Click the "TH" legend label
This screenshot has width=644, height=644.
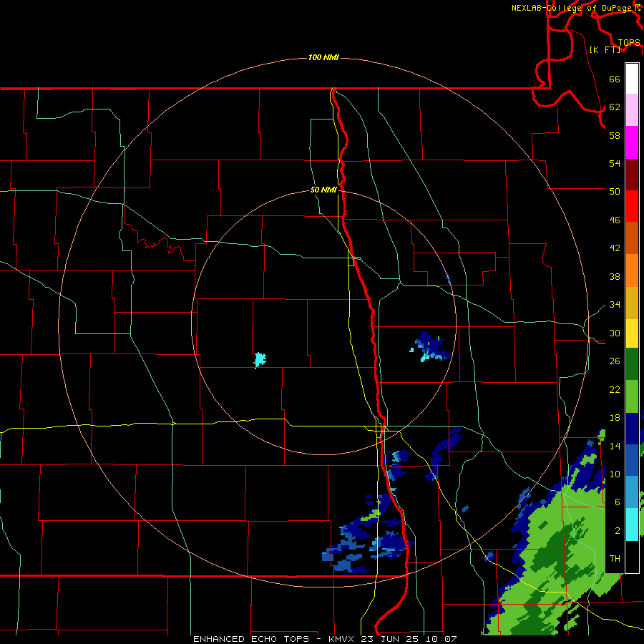615,558
